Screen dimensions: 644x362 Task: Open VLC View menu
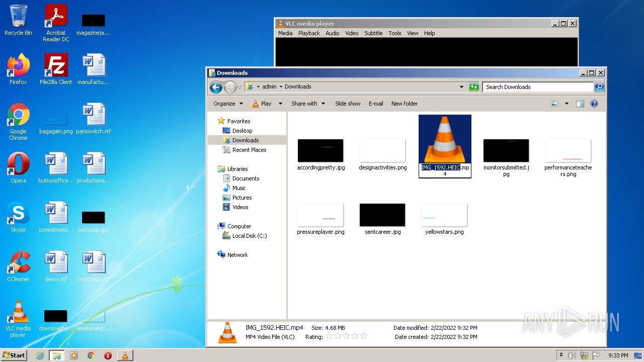pyautogui.click(x=413, y=33)
